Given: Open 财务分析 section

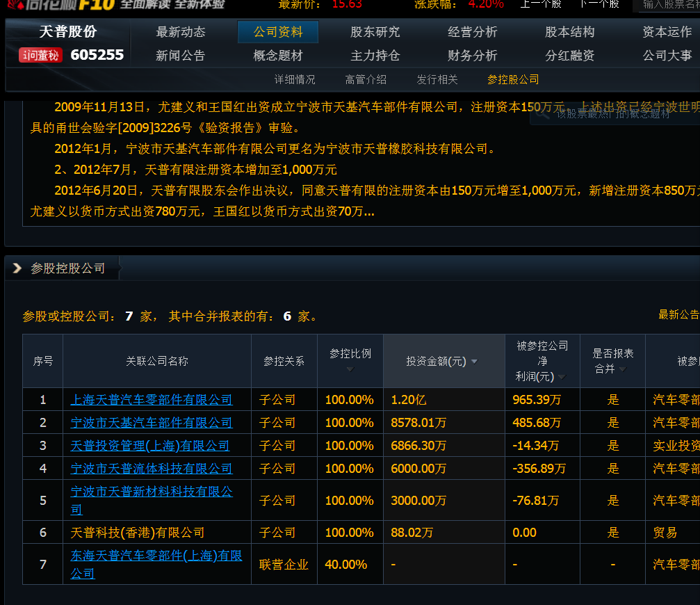Looking at the screenshot, I should [472, 56].
